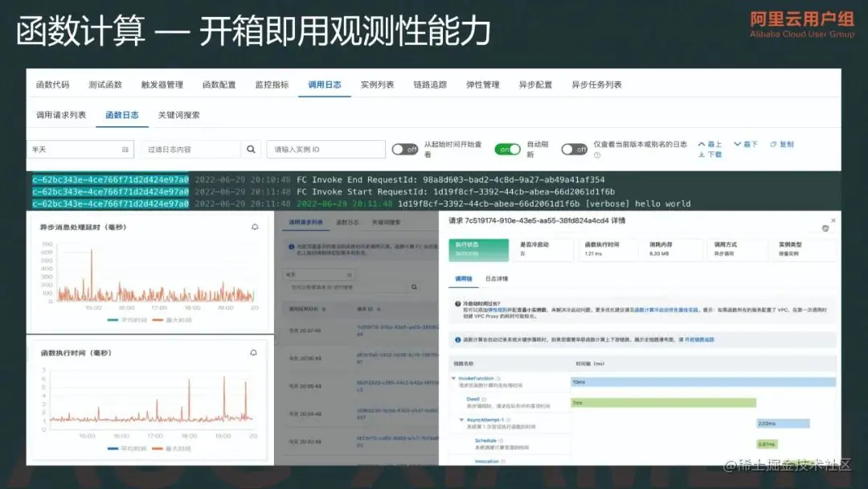Open the 链路追踪 tab
The width and height of the screenshot is (868, 489).
click(430, 84)
